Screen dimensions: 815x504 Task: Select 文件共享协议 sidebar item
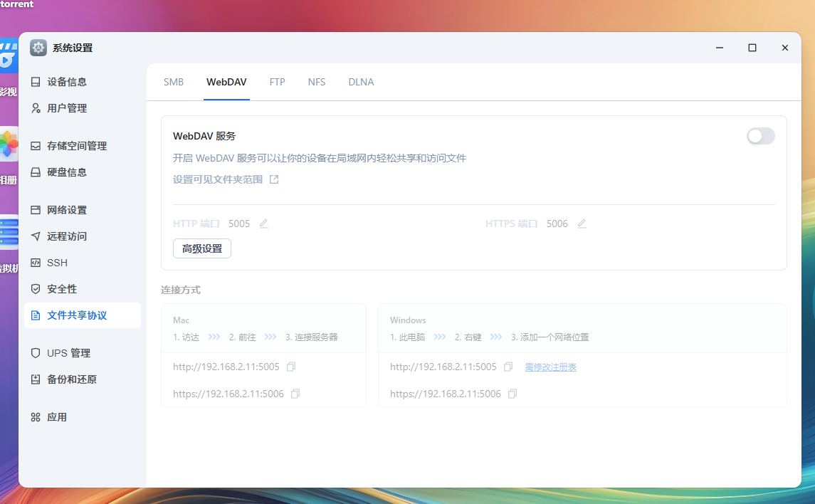click(82, 315)
